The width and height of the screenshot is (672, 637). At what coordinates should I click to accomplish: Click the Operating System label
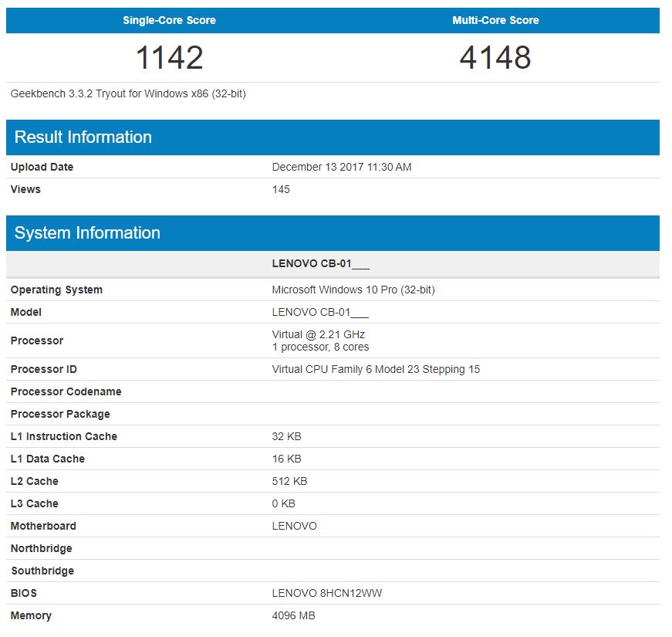click(56, 290)
